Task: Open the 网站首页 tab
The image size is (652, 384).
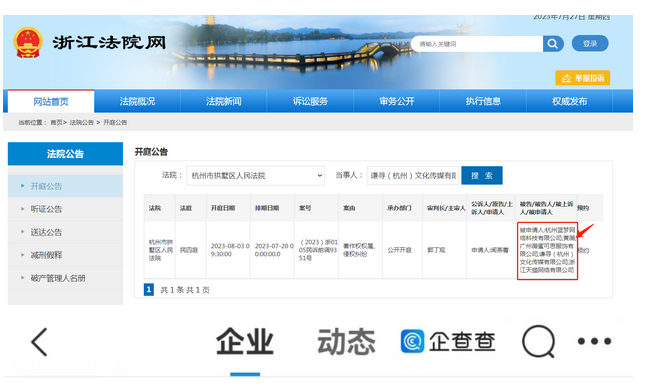Action: click(x=51, y=101)
